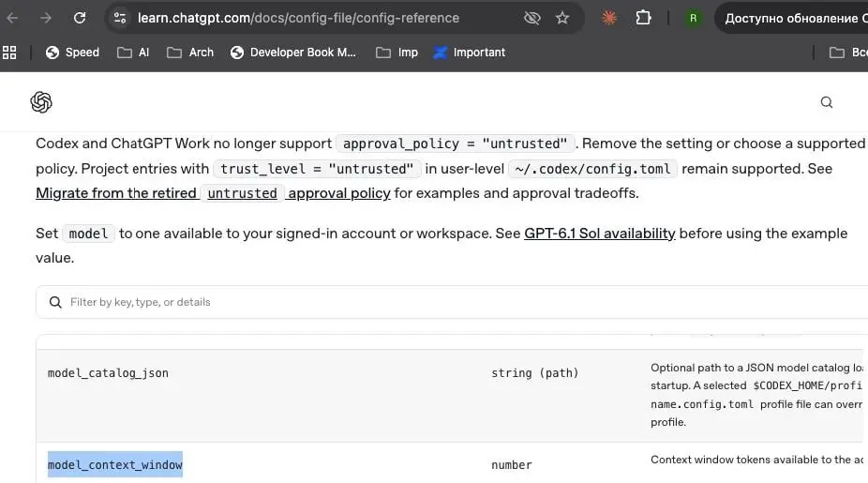The image size is (868, 483).
Task: Reload the current page
Action: [80, 18]
